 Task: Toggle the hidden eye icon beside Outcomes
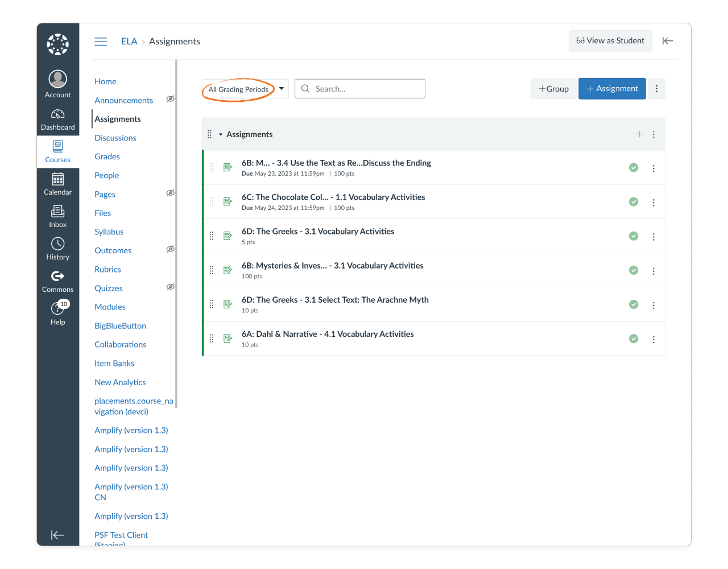coord(170,250)
